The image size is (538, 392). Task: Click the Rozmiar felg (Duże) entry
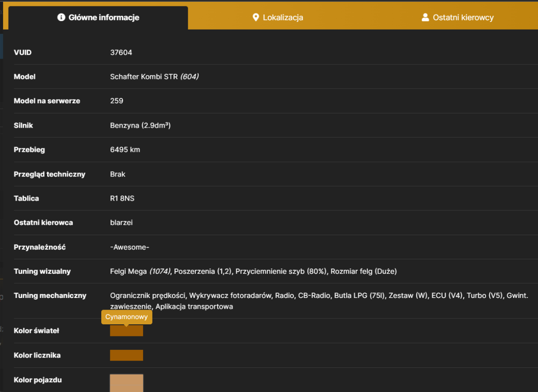coord(364,271)
